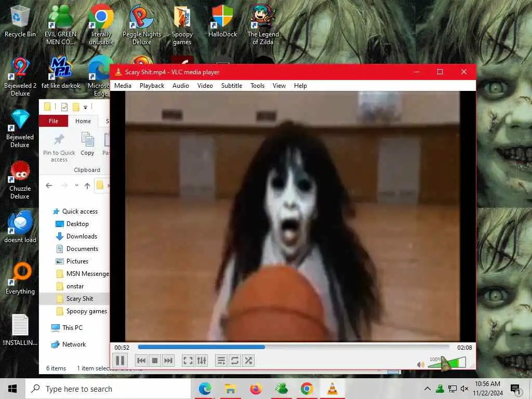Screen dimensions: 532x399
Task: Select Spoopy games desktop folder
Action: pos(182,25)
